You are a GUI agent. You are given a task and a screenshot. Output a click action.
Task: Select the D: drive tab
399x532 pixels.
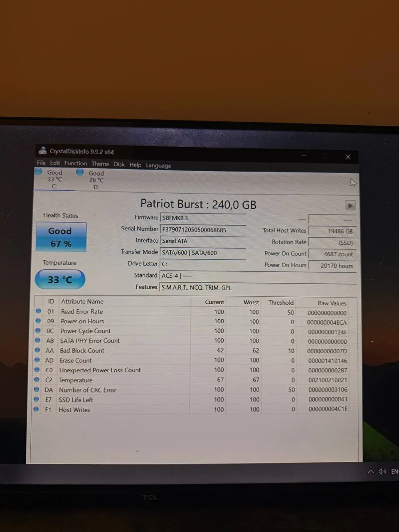pos(96,180)
